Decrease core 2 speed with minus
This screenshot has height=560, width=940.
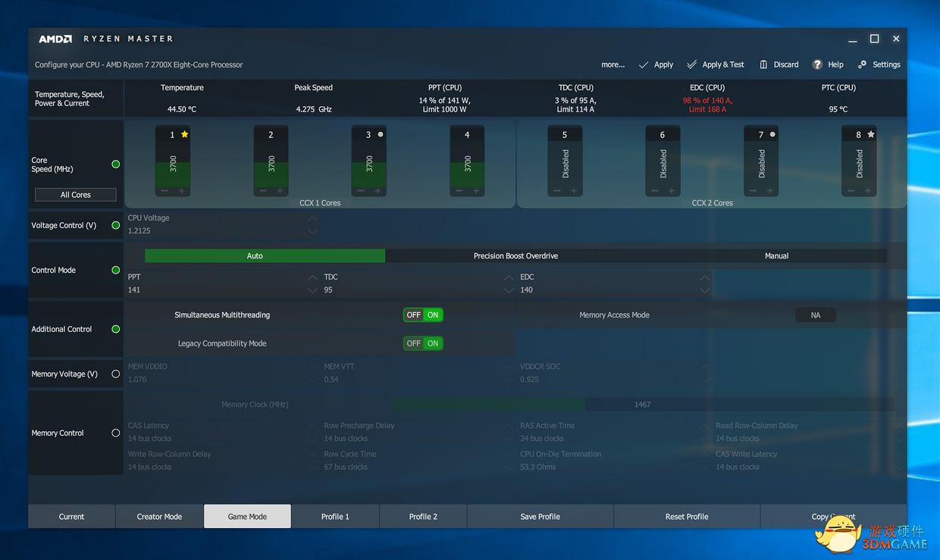262,191
